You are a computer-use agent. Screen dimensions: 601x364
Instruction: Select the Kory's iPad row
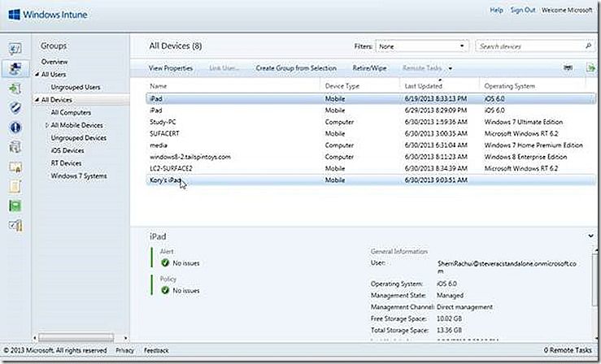[371, 180]
